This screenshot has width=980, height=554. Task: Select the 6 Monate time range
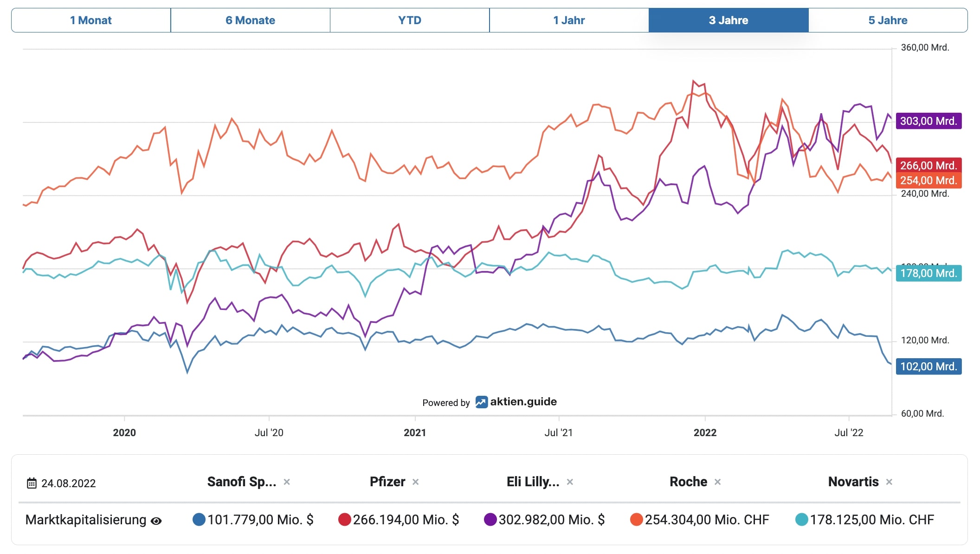pyautogui.click(x=251, y=20)
